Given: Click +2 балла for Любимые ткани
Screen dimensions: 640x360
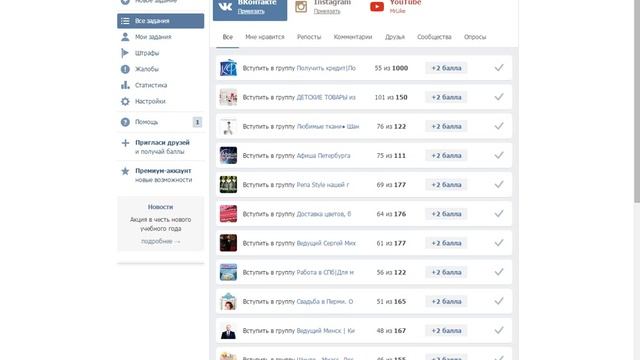Looking at the screenshot, I should click(x=447, y=127).
